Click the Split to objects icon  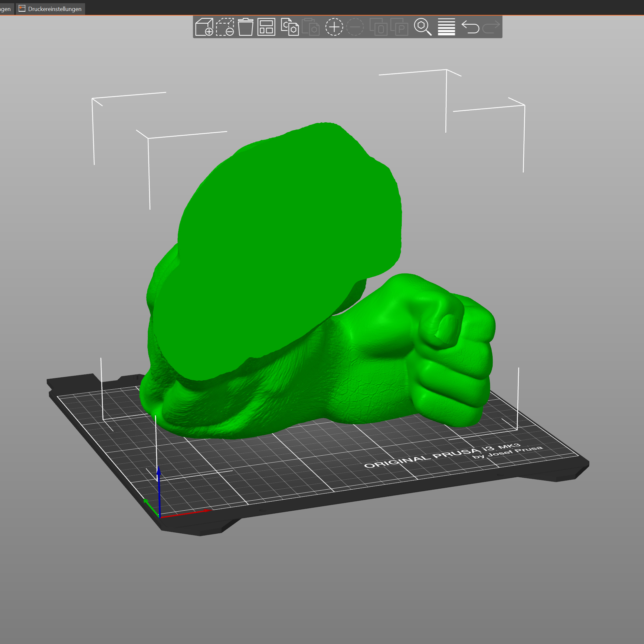pyautogui.click(x=378, y=27)
